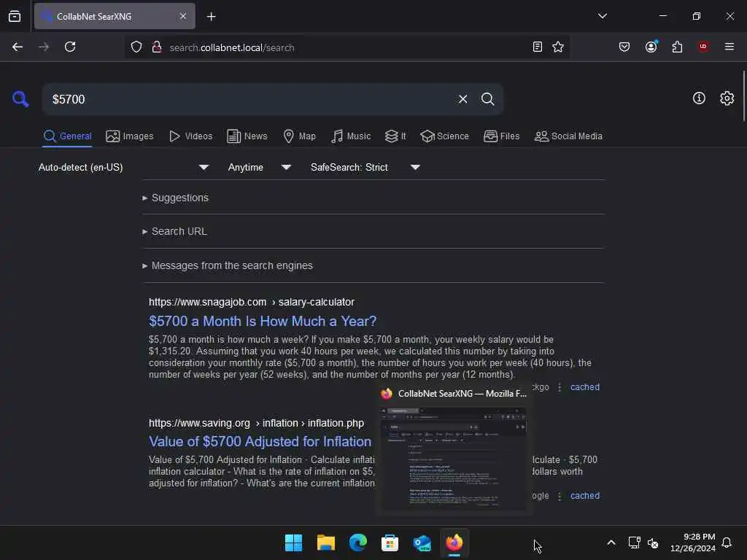
Task: Switch to the Images category tab
Action: [130, 136]
